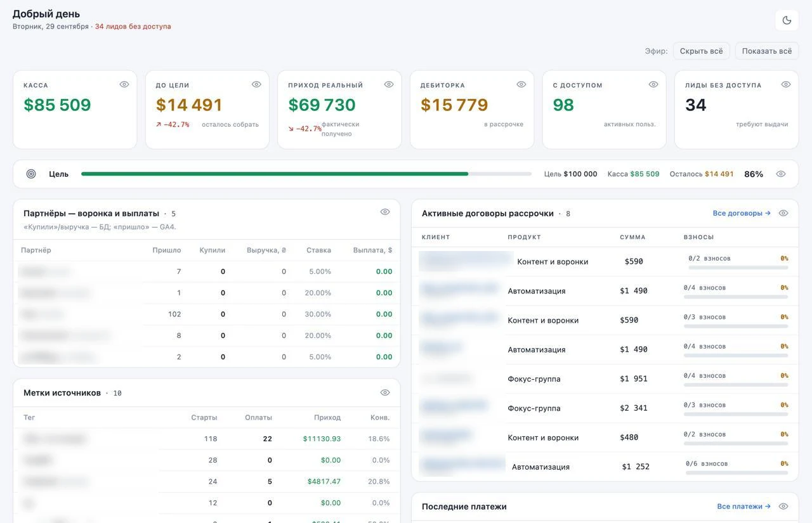Click the target icon beside Цель
812x523 pixels.
point(31,174)
